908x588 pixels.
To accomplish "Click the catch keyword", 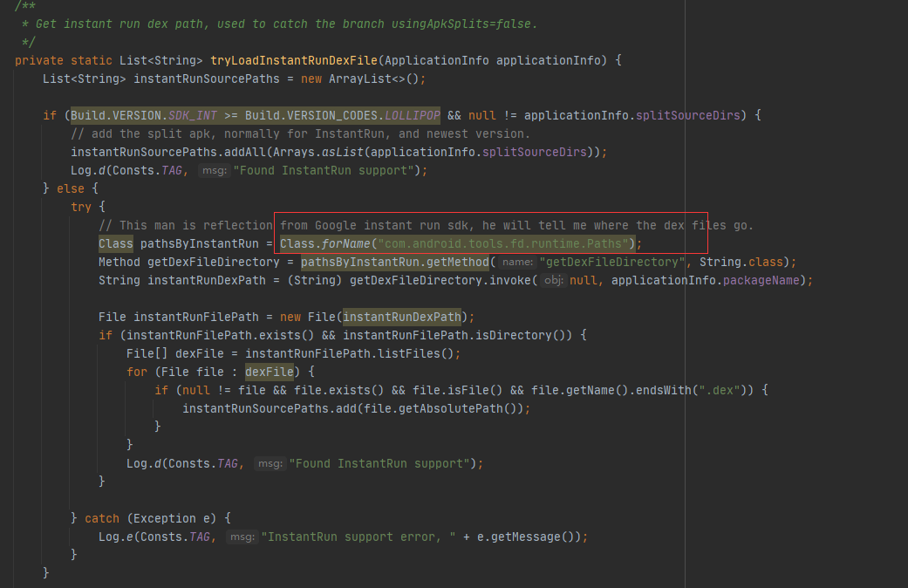I will point(102,518).
